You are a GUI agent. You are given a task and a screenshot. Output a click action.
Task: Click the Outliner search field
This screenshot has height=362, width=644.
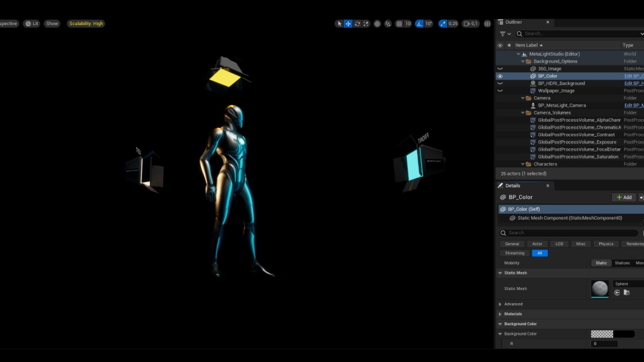(579, 34)
